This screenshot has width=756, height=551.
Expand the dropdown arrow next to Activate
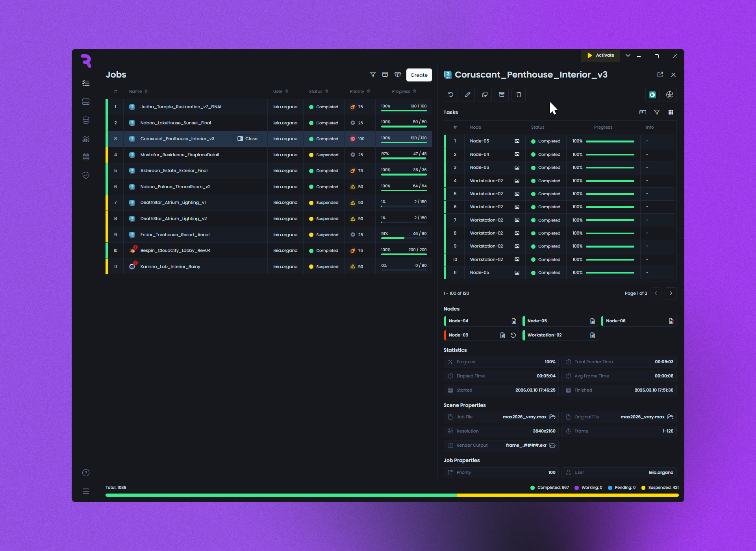click(x=628, y=55)
